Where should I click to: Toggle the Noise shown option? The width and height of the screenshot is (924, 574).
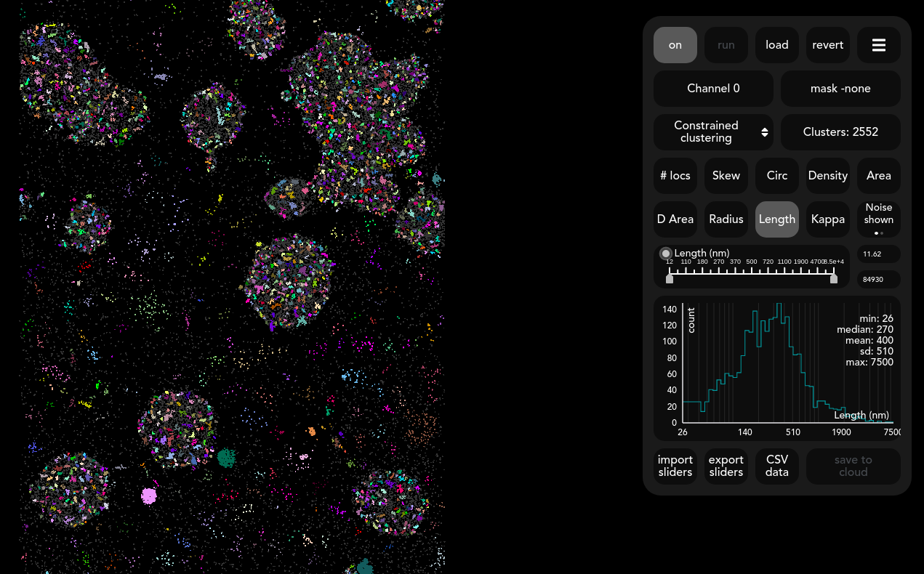[x=878, y=219]
